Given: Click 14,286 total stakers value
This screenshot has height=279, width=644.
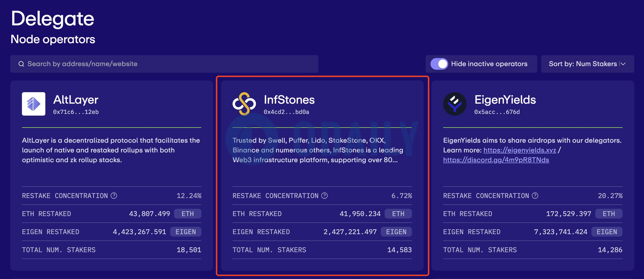Looking at the screenshot, I should coord(610,250).
